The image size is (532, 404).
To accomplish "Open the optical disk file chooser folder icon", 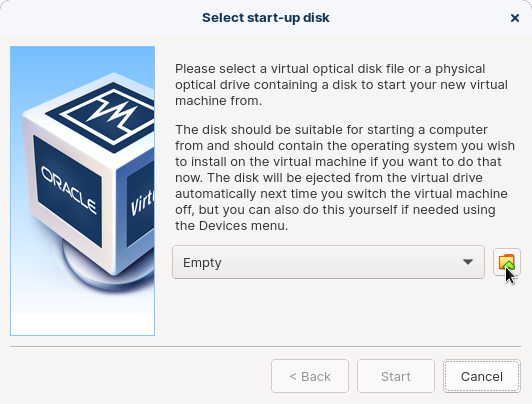I will 507,262.
